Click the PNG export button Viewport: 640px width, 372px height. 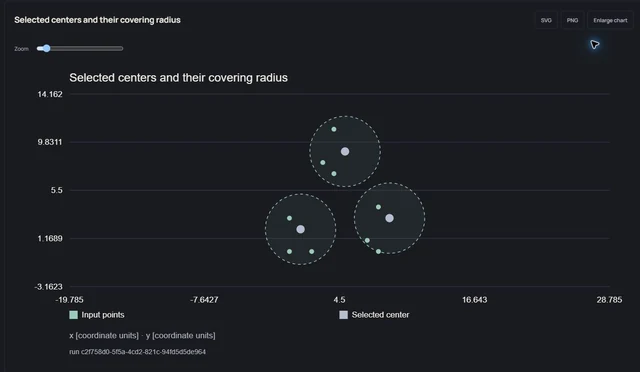coord(572,20)
